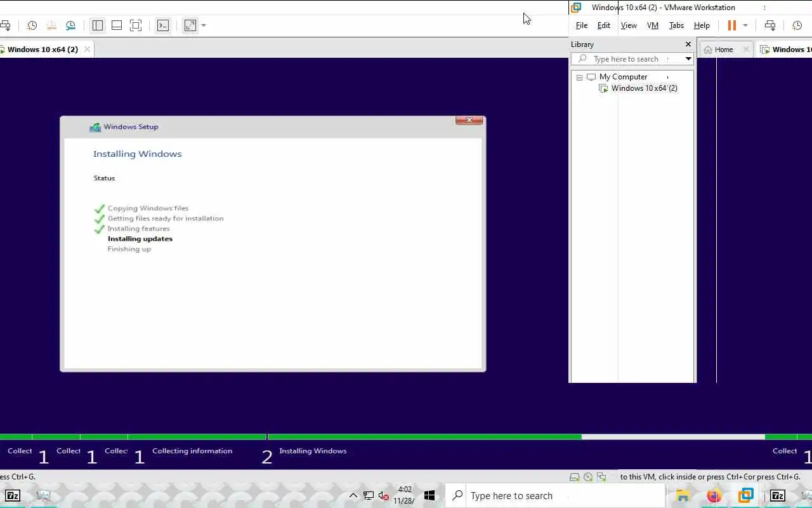Click the 'Installing updates' status line
Screen dimensions: 812x508
point(140,239)
